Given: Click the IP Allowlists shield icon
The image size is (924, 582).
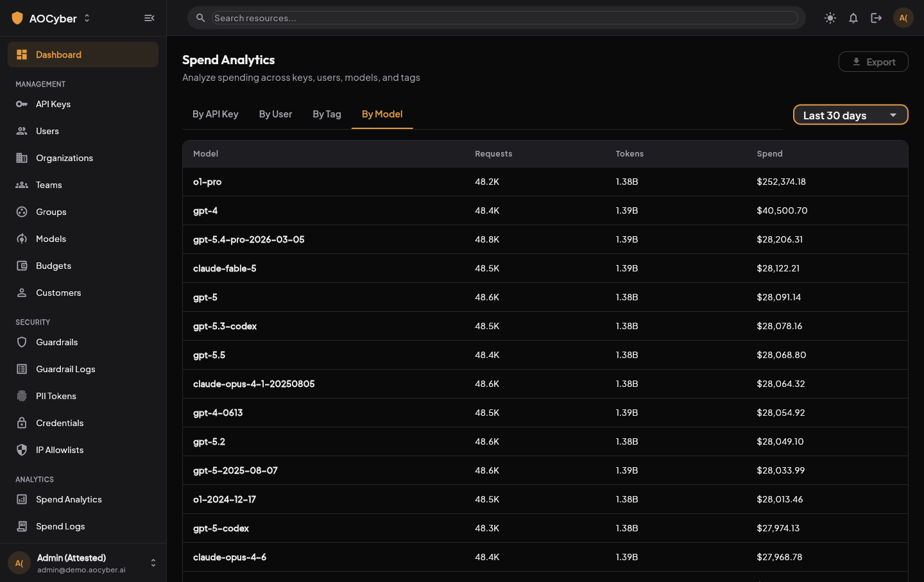Looking at the screenshot, I should pos(22,450).
